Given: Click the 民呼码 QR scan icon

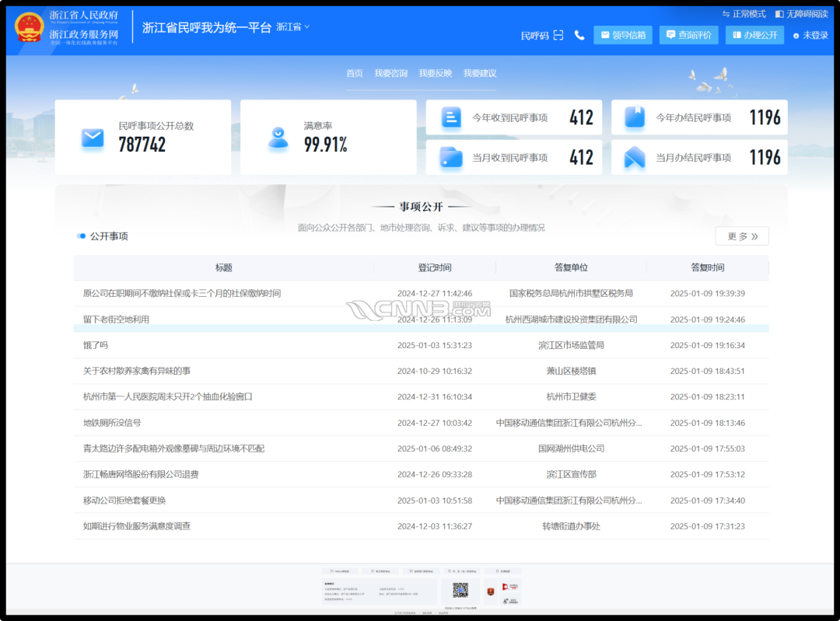Looking at the screenshot, I should (558, 35).
